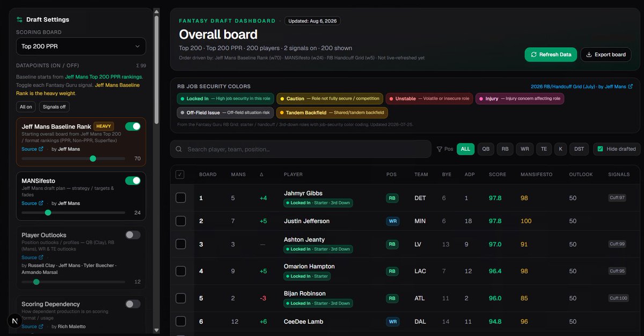Check the draft box for Ashton Jeanty
The width and height of the screenshot is (644, 336).
pos(181,244)
